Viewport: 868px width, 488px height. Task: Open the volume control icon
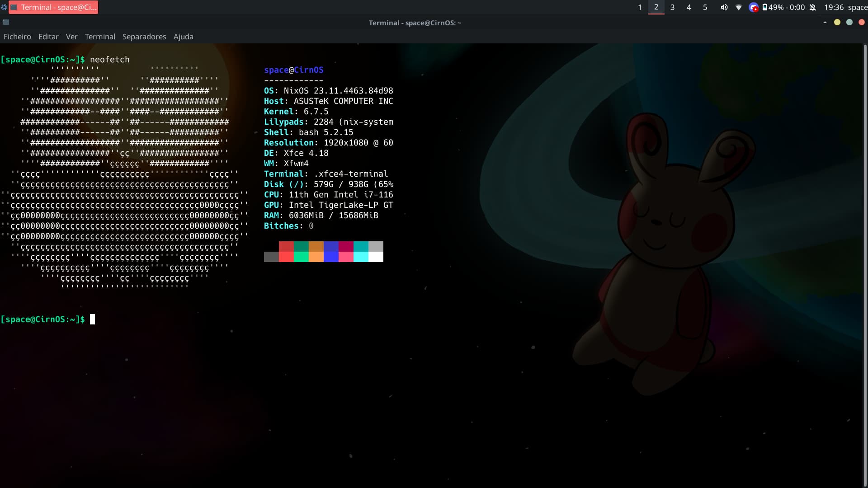pyautogui.click(x=724, y=7)
